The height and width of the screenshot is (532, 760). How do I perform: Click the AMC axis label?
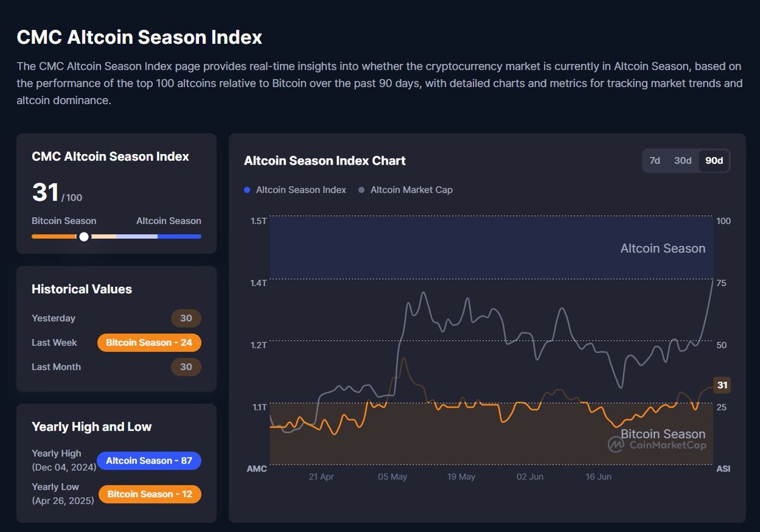tap(256, 469)
